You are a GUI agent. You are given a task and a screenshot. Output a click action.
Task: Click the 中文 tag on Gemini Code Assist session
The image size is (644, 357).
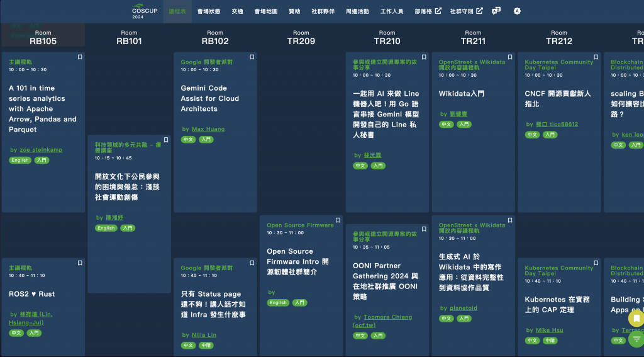tap(189, 140)
